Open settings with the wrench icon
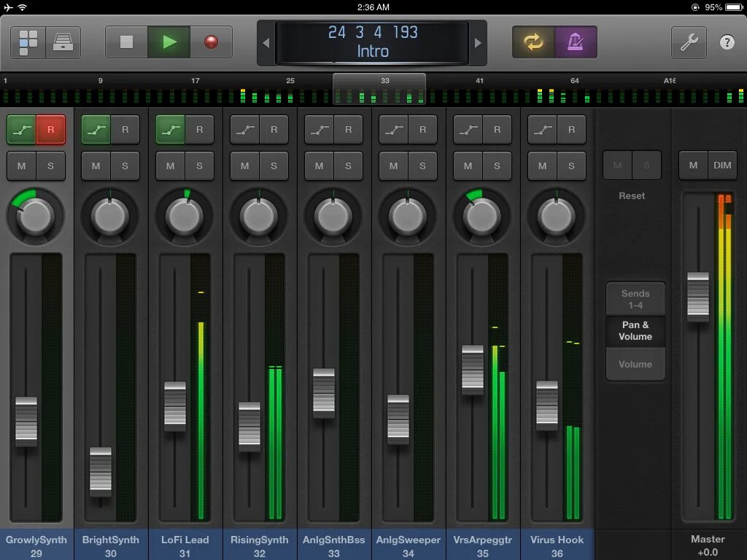This screenshot has width=747, height=560. 689,42
